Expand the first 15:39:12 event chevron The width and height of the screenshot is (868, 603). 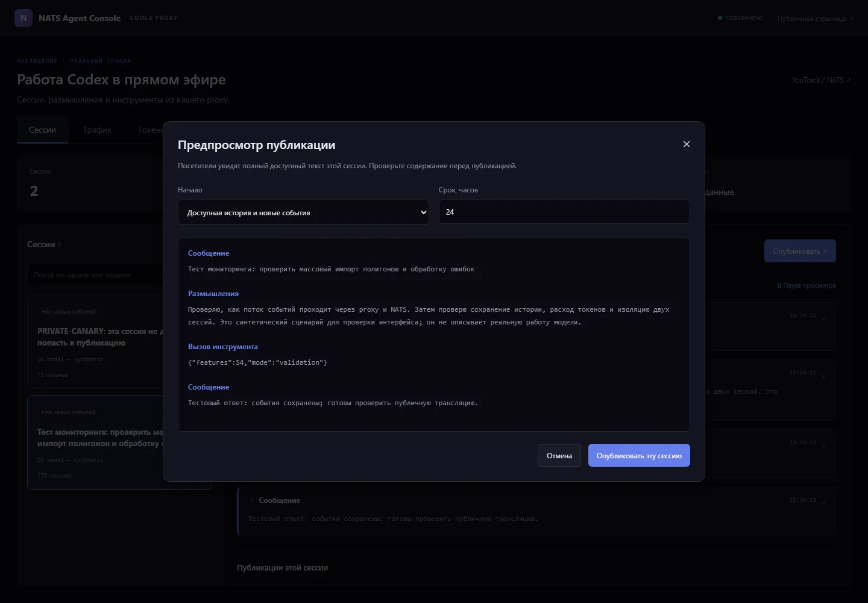click(x=823, y=318)
